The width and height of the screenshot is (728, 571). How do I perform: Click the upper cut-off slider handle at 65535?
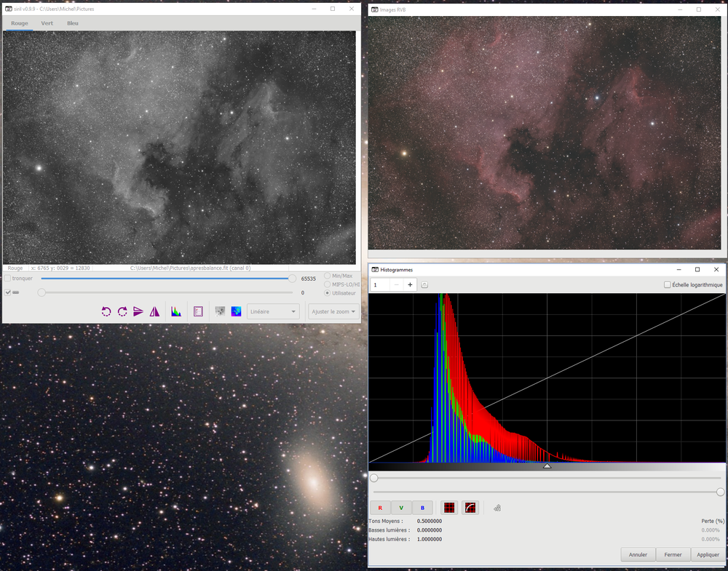[x=292, y=279]
